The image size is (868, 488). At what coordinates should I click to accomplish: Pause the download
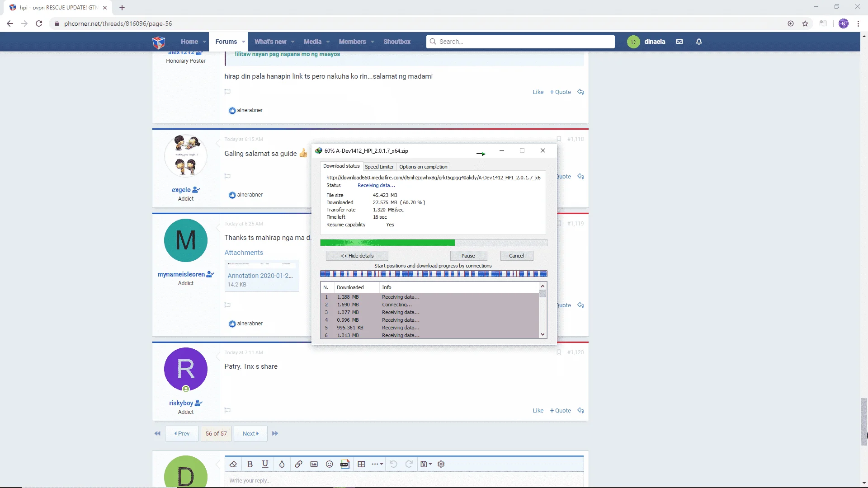pyautogui.click(x=468, y=256)
